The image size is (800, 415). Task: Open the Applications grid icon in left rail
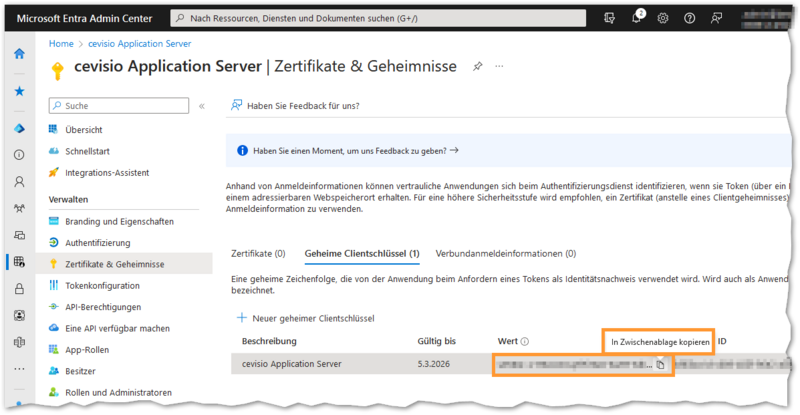point(19,262)
